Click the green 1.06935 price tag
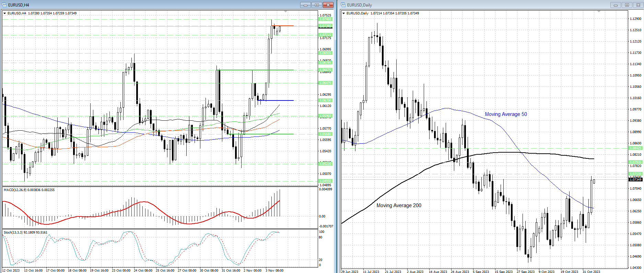 click(x=326, y=53)
